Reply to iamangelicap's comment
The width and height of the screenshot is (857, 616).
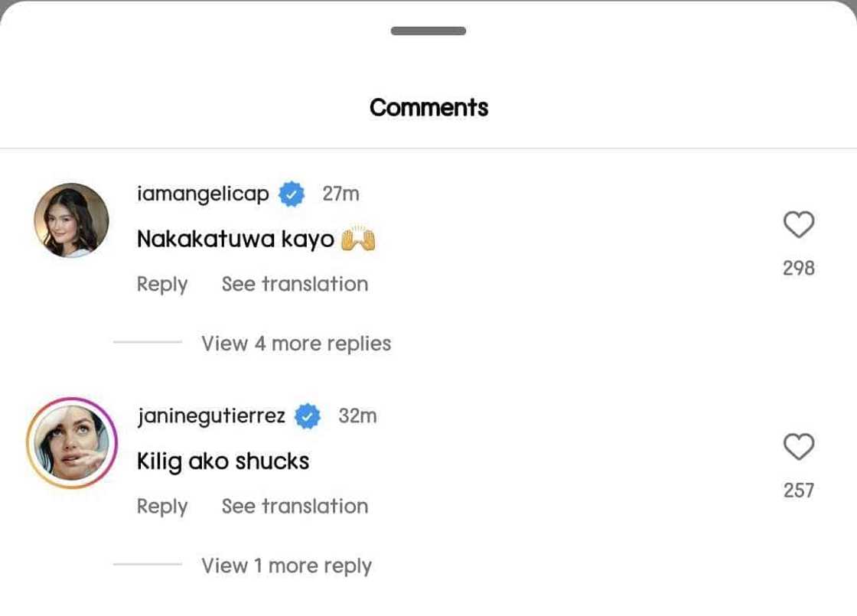click(161, 284)
